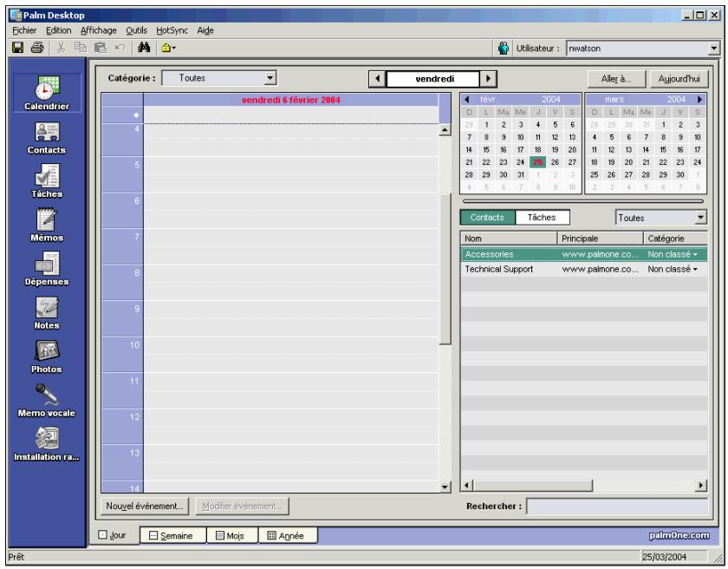The height and width of the screenshot is (569, 728).
Task: Click the schedule scroll-down arrow
Action: [445, 487]
